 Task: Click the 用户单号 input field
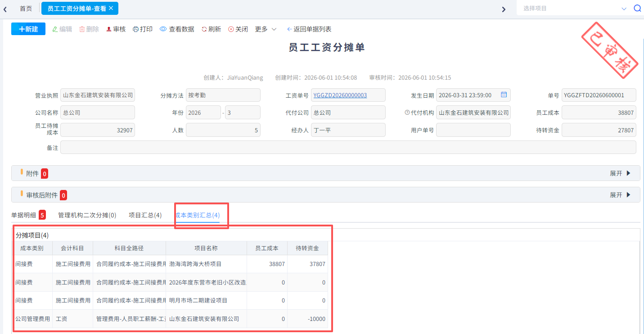pos(473,130)
